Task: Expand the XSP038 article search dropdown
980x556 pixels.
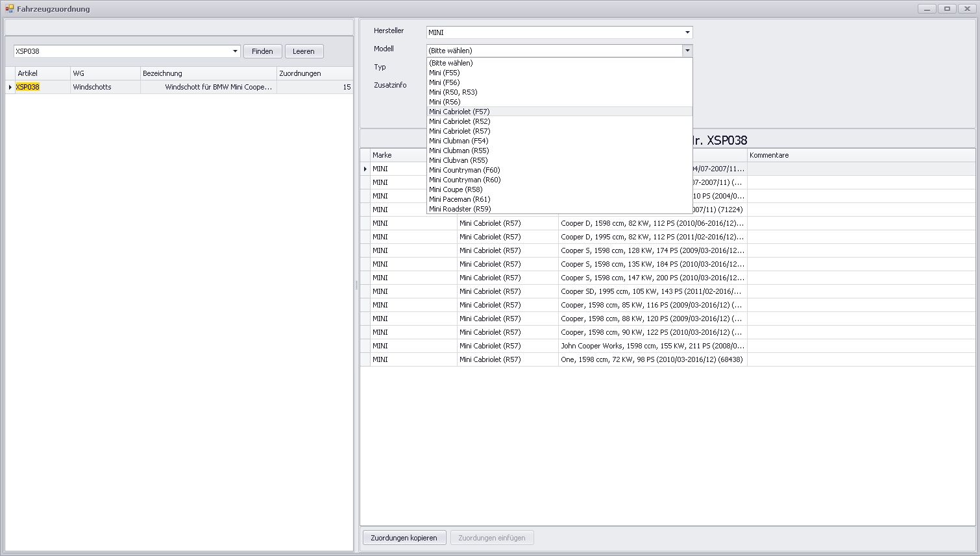Action: point(234,51)
